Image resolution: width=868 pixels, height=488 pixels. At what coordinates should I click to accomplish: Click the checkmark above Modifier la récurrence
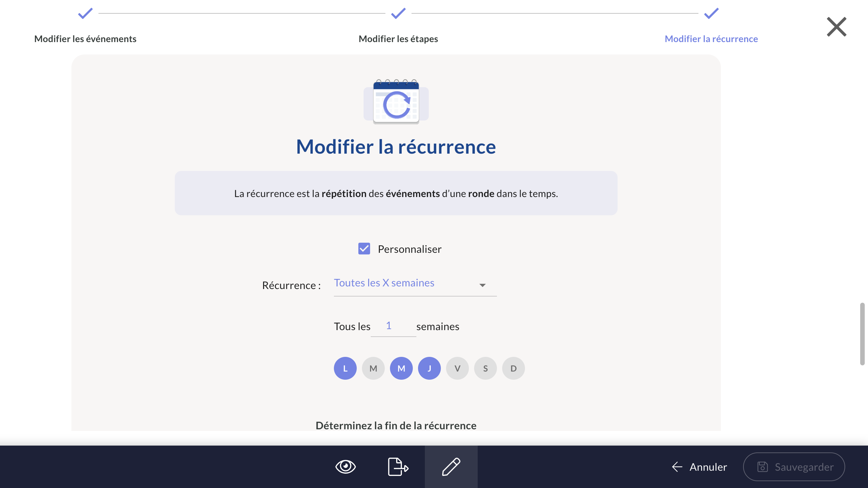tap(711, 13)
